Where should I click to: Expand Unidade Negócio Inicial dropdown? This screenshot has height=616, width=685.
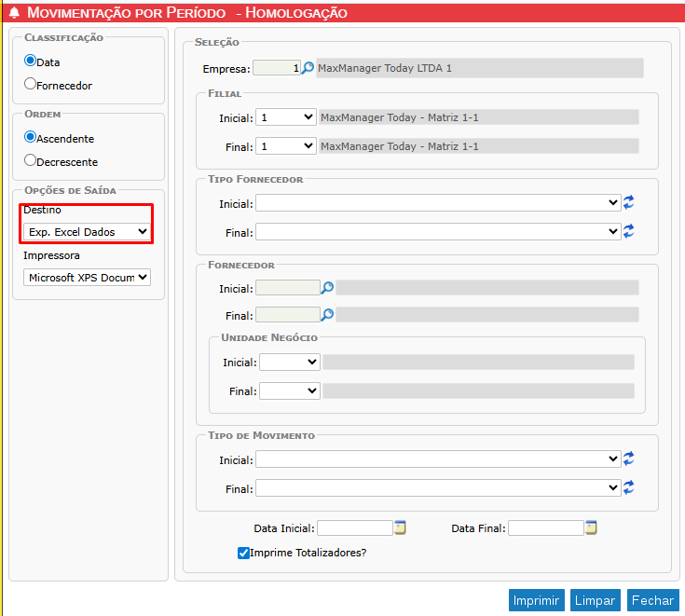coord(289,363)
